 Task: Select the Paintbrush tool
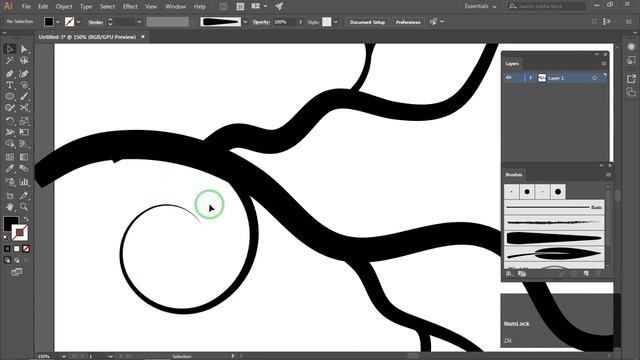[24, 97]
